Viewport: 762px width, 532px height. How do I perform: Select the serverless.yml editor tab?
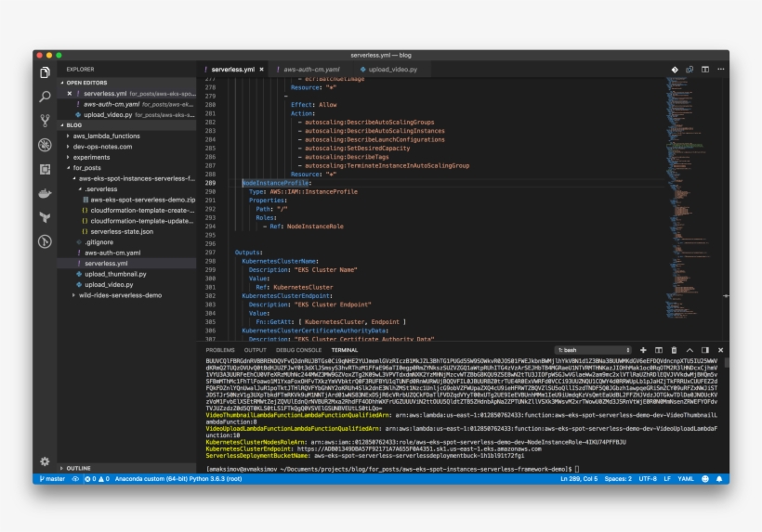tap(232, 70)
